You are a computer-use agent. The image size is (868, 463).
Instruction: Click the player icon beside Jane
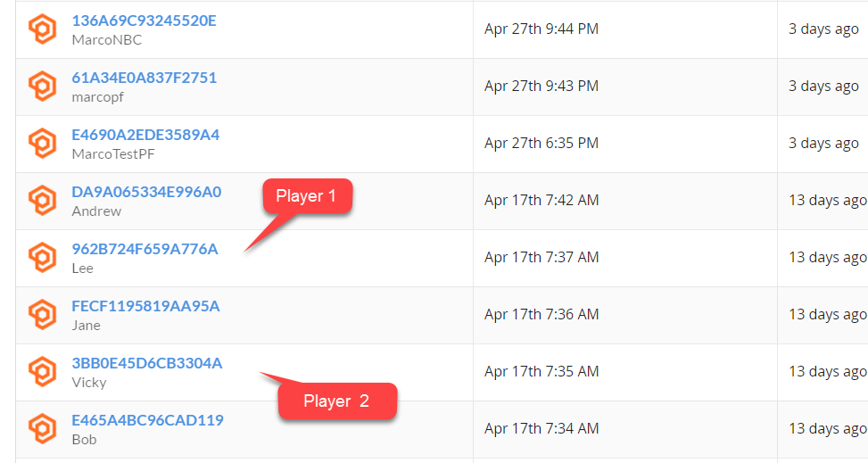43,315
